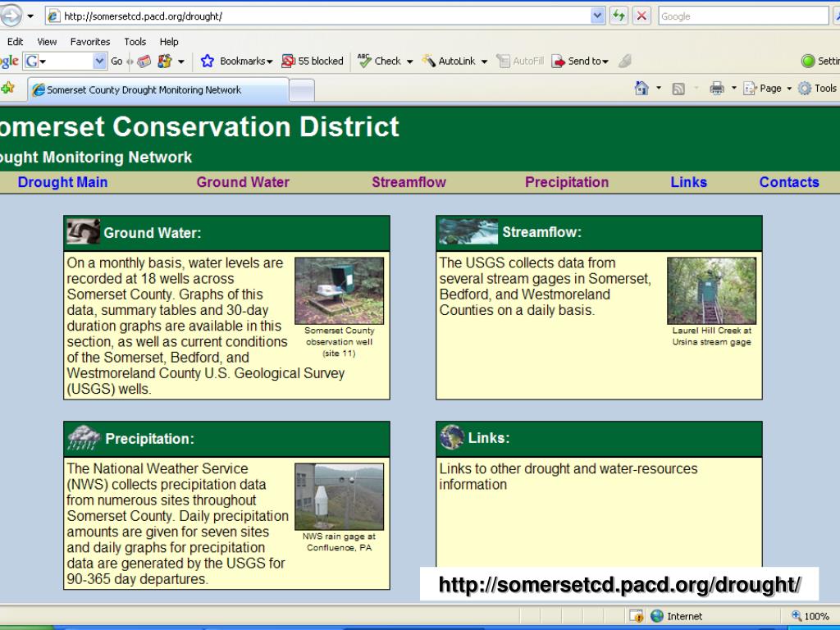Go to the Drought Main nav link
Viewport: 840px width, 630px height.
pyautogui.click(x=62, y=182)
